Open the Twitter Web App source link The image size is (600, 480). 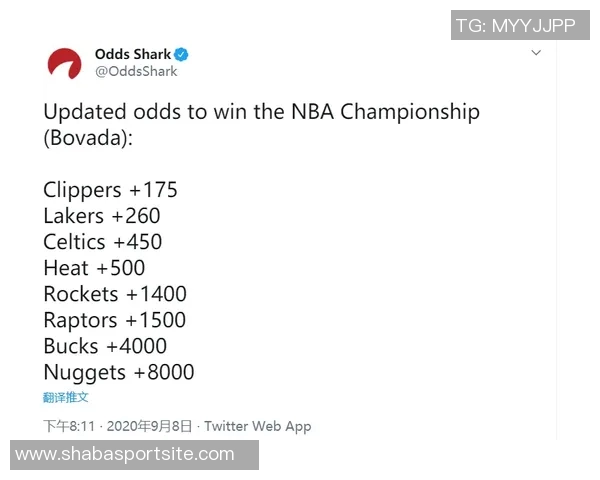[x=258, y=426]
